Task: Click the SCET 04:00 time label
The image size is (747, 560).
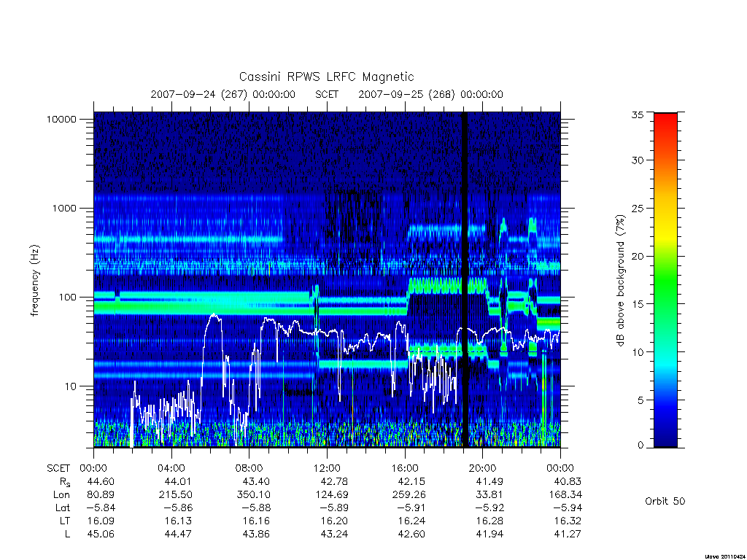Action: (171, 469)
